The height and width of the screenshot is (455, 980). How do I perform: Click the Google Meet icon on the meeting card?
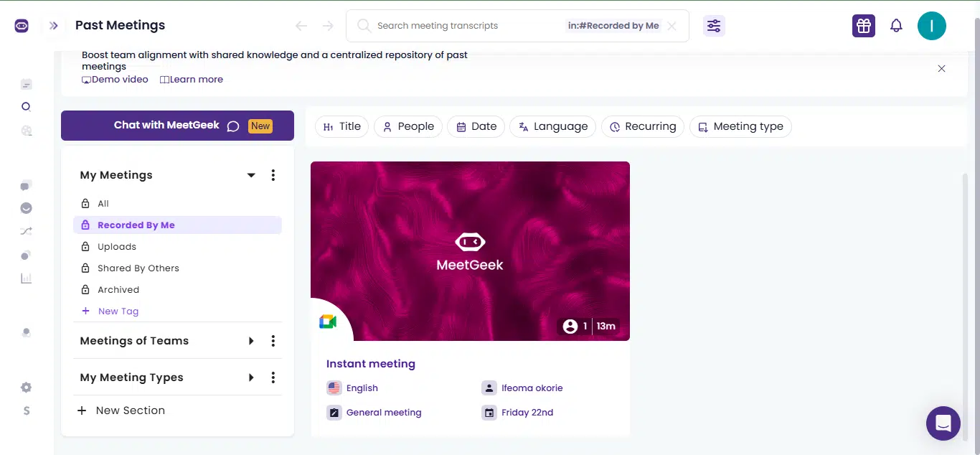[x=328, y=322]
